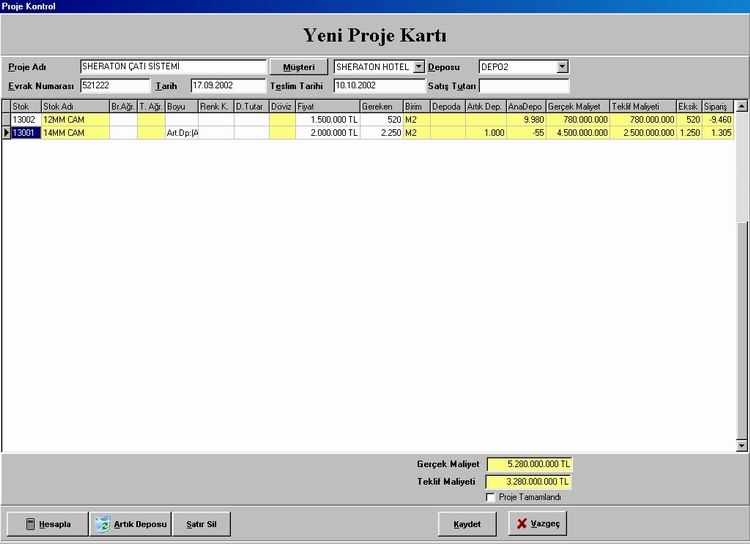
Task: Click the Proje Adı text field
Action: [x=173, y=67]
